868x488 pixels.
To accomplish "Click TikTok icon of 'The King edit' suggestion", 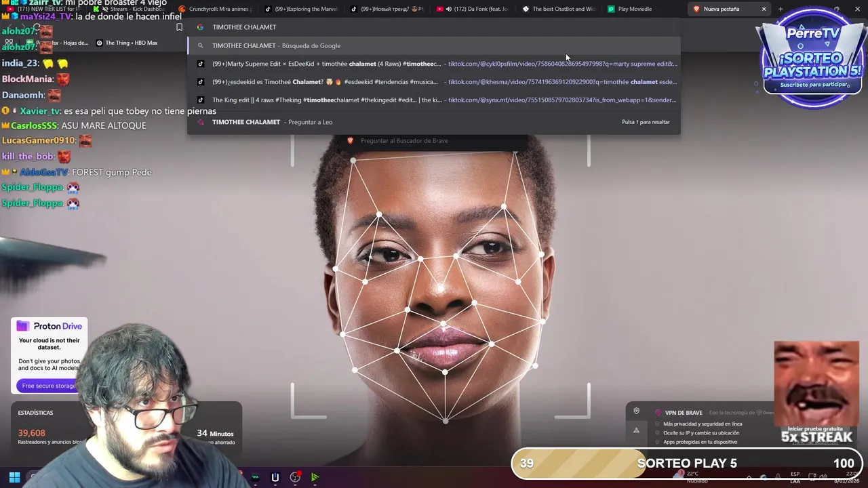I will [x=200, y=100].
